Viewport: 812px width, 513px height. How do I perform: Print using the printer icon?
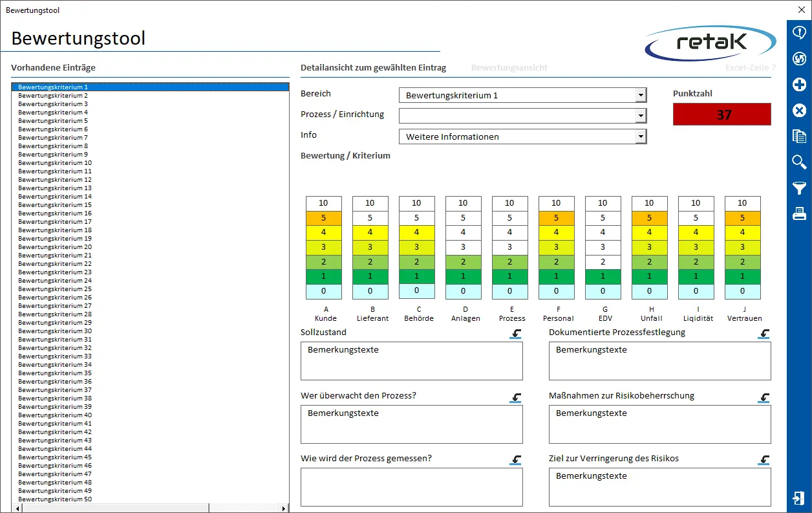[x=800, y=213]
